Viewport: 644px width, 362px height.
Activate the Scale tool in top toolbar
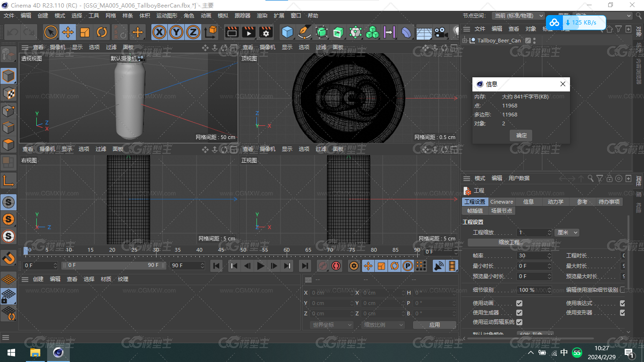click(85, 32)
